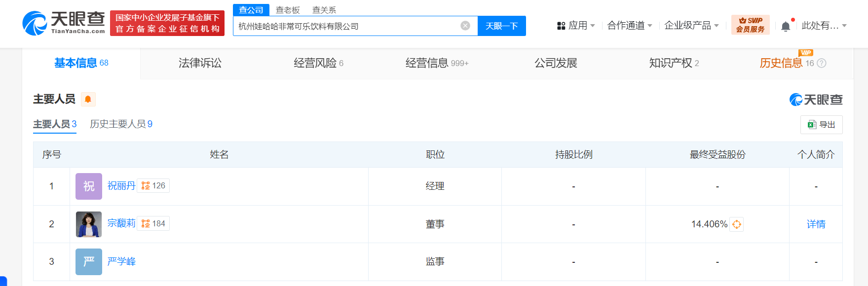Open 严学峰's profile link
Image resolution: width=868 pixels, height=286 pixels.
pyautogui.click(x=121, y=261)
